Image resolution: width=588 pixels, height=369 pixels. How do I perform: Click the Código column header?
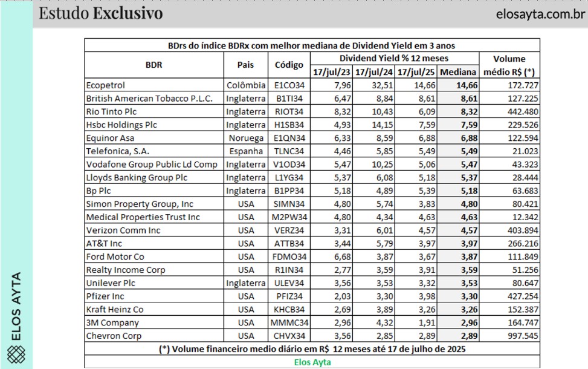[x=289, y=65]
